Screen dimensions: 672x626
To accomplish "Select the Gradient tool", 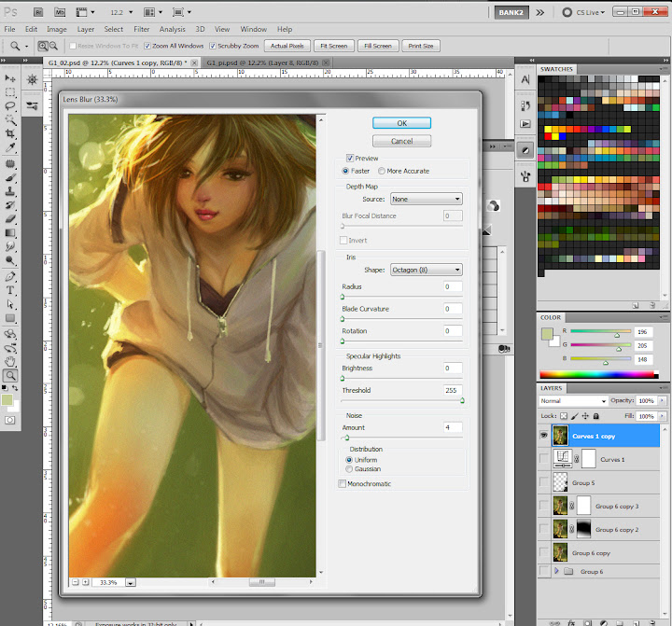I will [10, 233].
